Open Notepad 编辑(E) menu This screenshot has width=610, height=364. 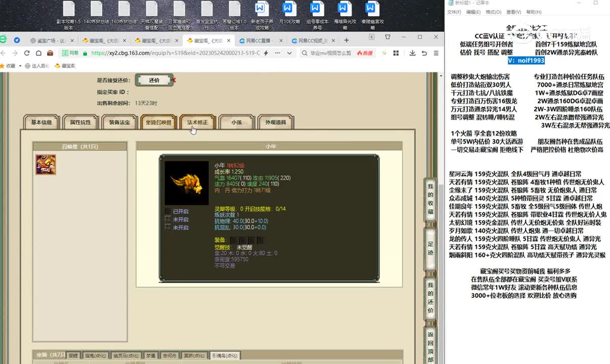[473, 12]
